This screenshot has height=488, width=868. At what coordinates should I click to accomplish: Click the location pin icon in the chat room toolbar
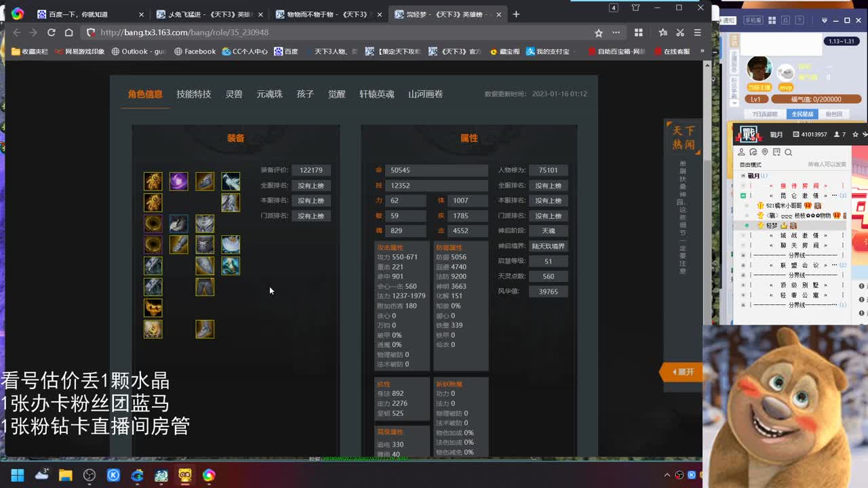(765, 152)
